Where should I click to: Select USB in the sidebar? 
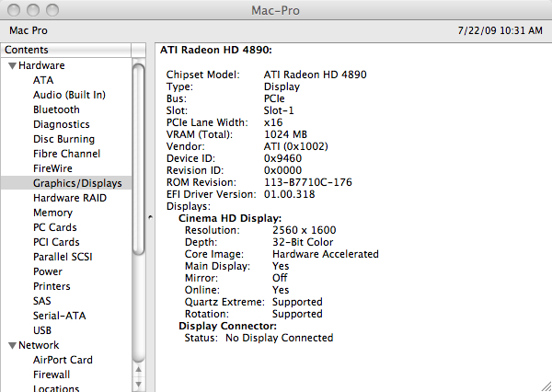pos(42,330)
